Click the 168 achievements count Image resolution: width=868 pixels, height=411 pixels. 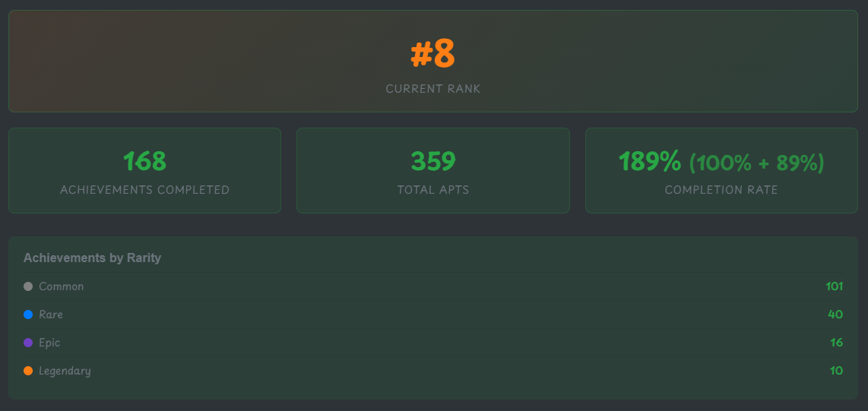144,161
